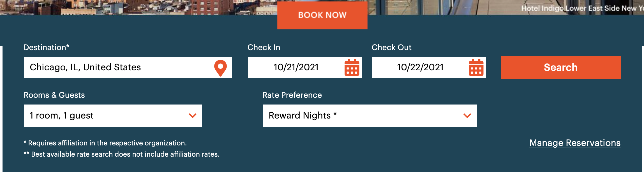Click the Hotel Indigo Lower East Side caption
The image size is (644, 174).
pos(583,8)
